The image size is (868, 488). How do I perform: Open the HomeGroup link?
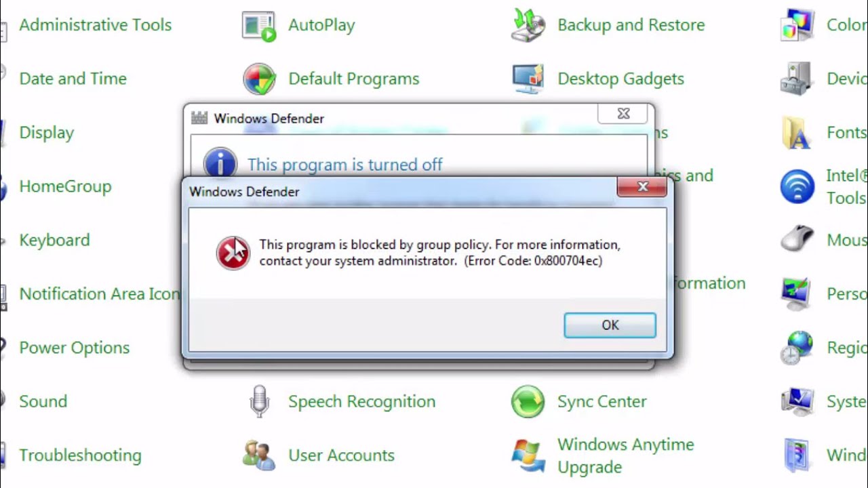click(65, 186)
